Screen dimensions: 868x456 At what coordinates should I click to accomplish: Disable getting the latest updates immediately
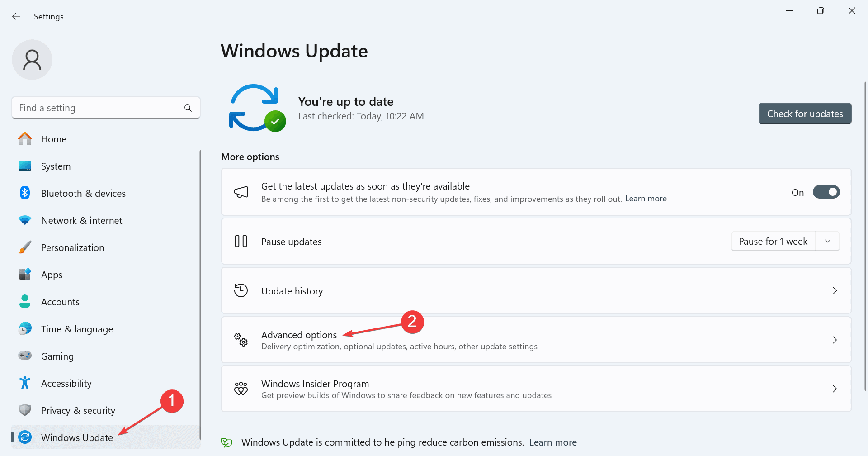826,192
